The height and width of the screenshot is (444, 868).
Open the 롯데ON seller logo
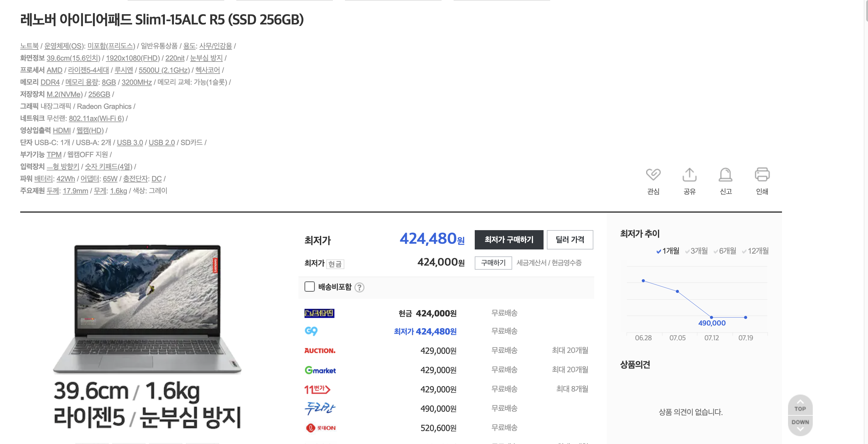point(321,428)
